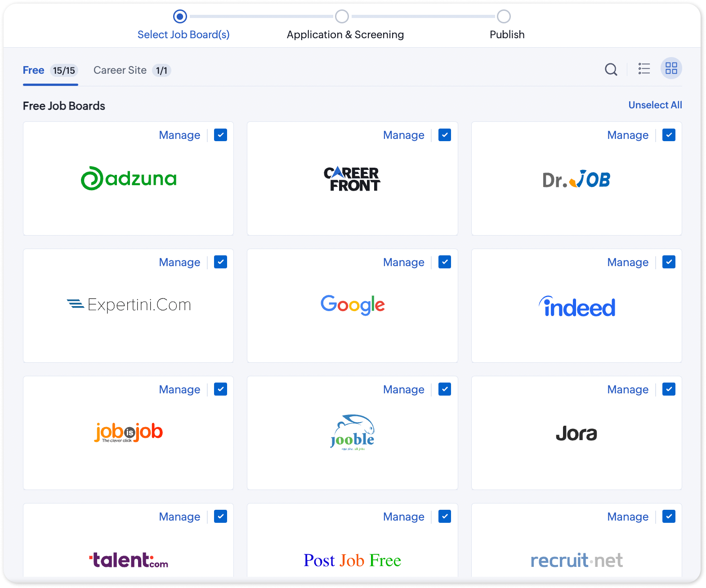Uncheck the Jora checkbox
706x588 pixels.
pos(669,389)
